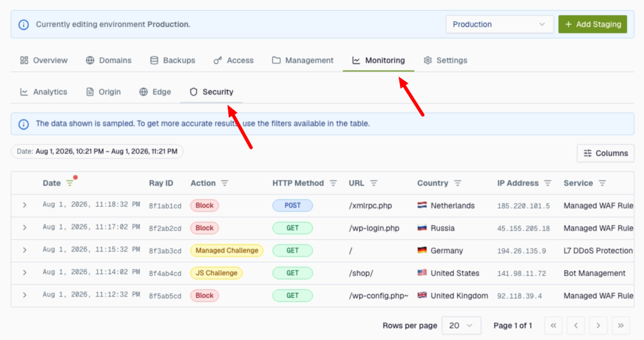This screenshot has width=644, height=340.
Task: Click the POST method badge
Action: tap(292, 206)
